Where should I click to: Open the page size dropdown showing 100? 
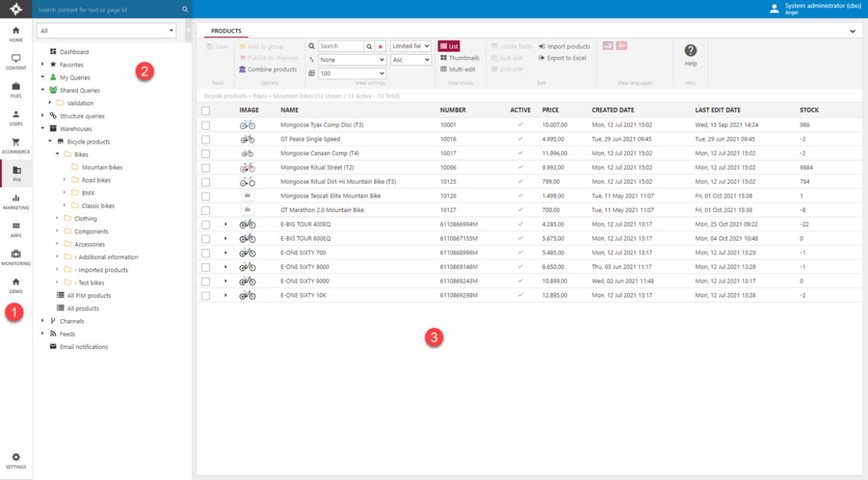coord(352,73)
